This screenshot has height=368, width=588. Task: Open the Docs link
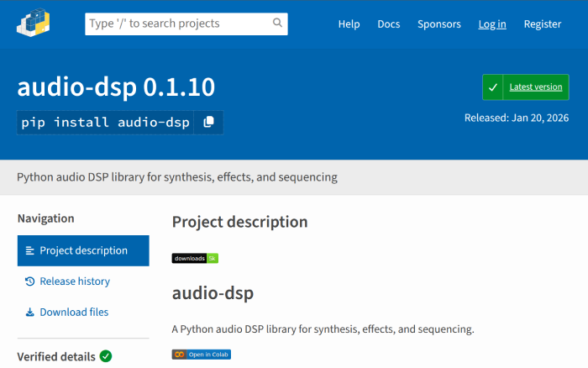click(x=388, y=24)
